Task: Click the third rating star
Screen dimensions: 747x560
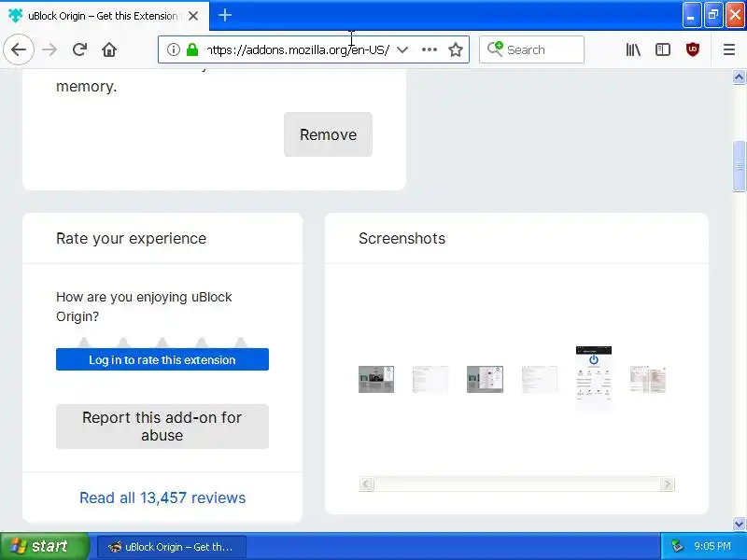Action: tap(162, 343)
